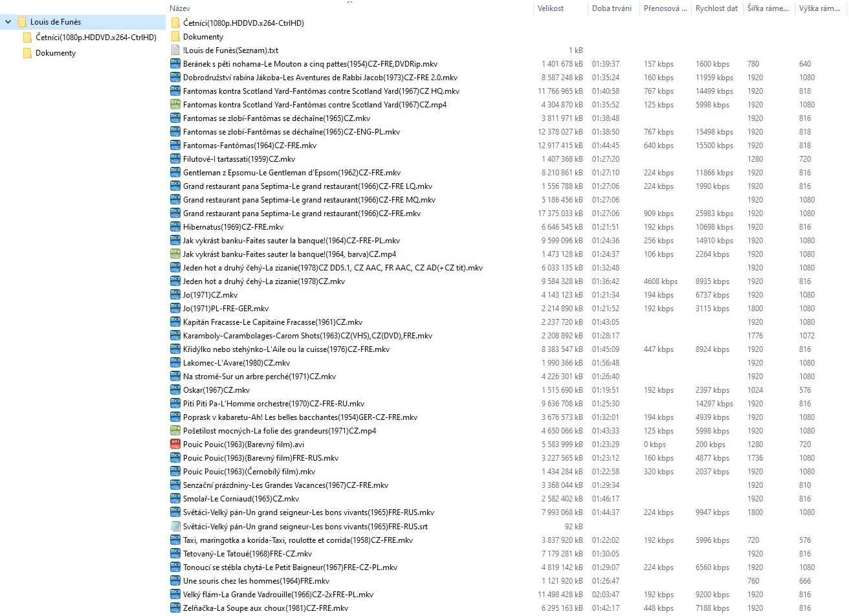
Task: Click MKV icon next to Hibernatus(1969)
Action: [x=175, y=227]
